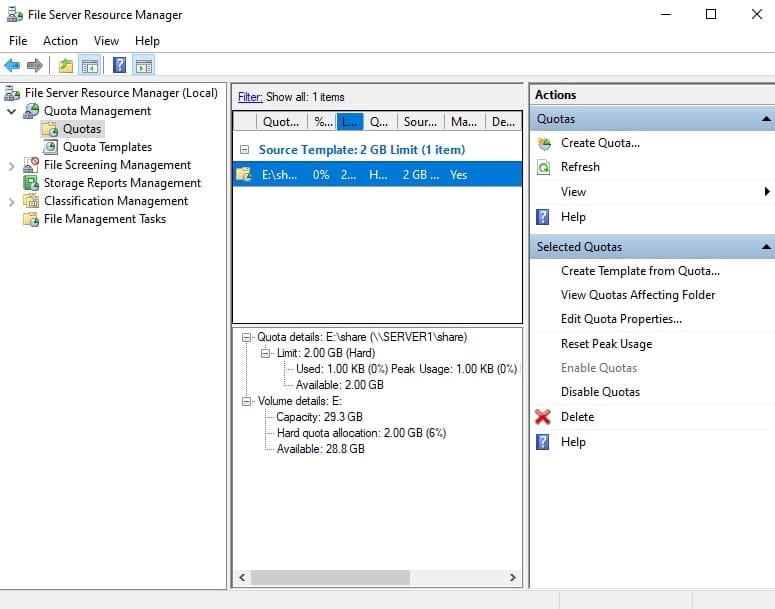Click the red X Delete icon

tap(543, 417)
